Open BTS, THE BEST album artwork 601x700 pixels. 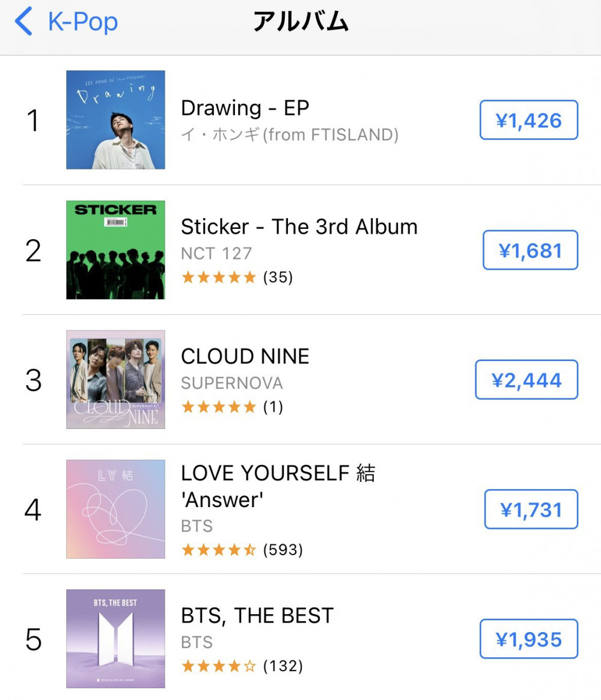115,639
